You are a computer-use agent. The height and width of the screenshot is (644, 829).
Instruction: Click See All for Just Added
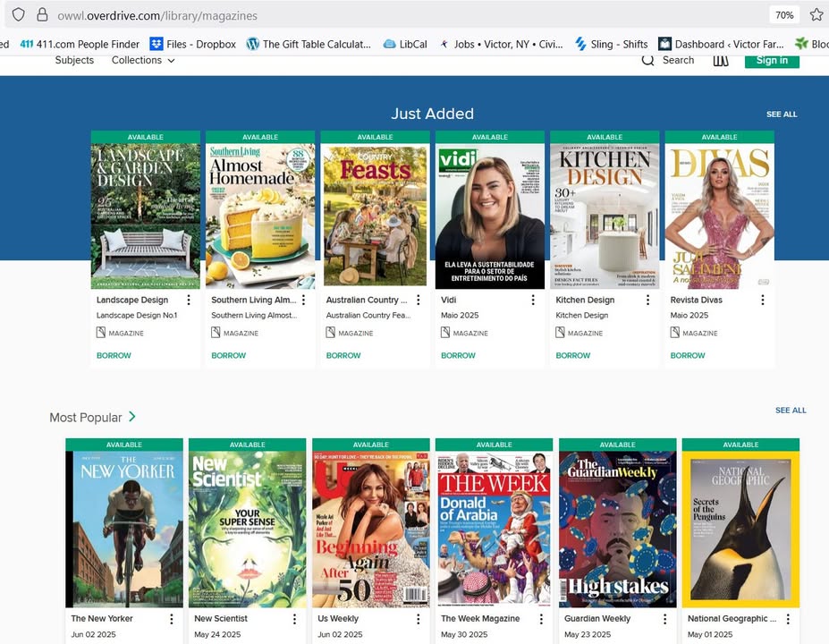tap(782, 114)
